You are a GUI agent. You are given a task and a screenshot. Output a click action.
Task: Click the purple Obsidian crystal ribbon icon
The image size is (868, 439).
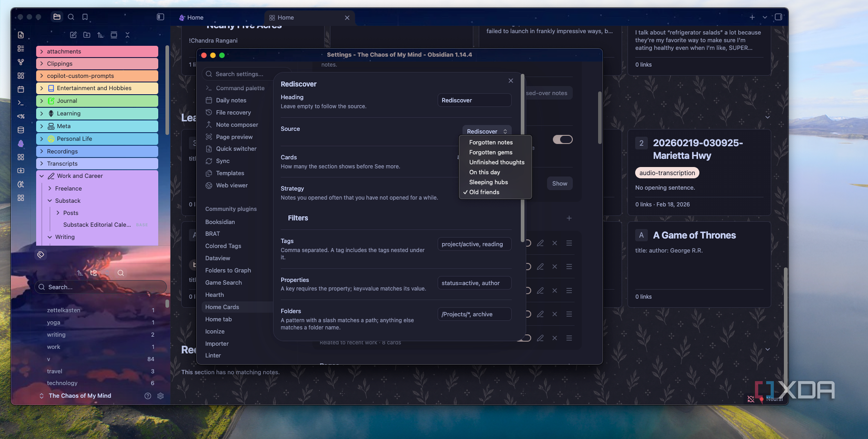click(x=21, y=144)
